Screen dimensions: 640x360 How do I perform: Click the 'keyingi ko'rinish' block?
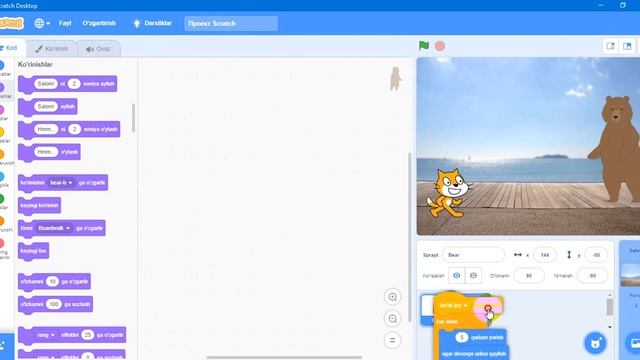pos(40,205)
